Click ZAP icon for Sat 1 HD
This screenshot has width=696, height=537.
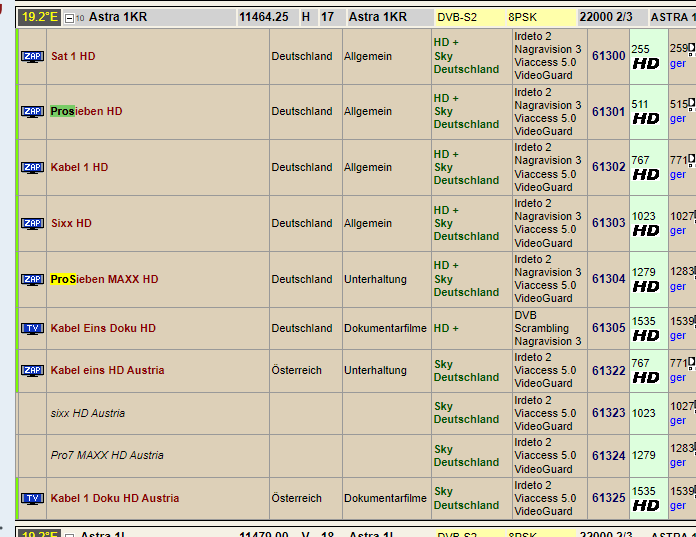point(32,56)
